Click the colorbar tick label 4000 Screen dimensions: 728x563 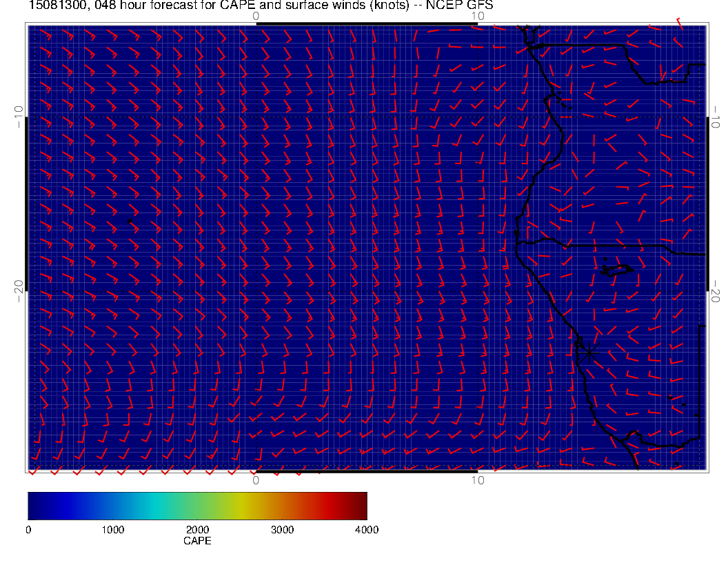pos(366,529)
